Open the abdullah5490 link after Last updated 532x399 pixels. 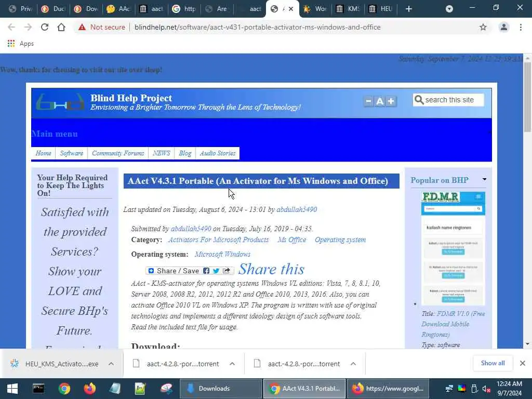tap(297, 210)
